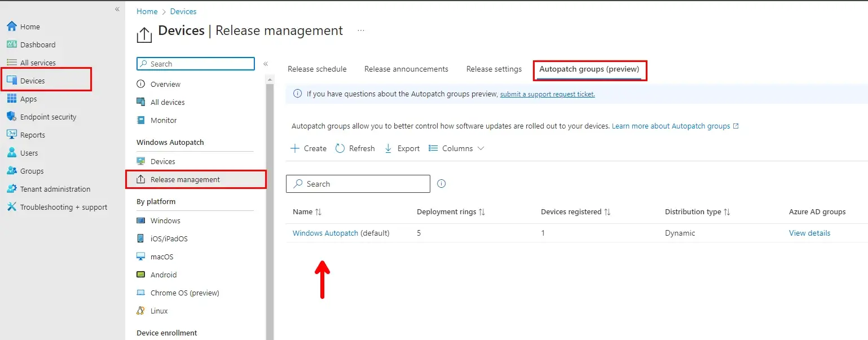Click the Devices monitor icon in sidebar

11,81
